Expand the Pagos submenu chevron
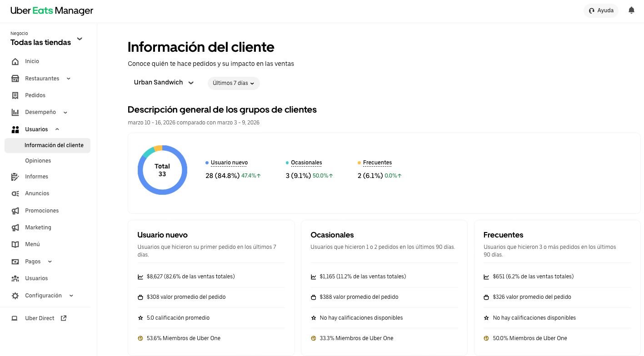This screenshot has width=644, height=356. coord(50,262)
